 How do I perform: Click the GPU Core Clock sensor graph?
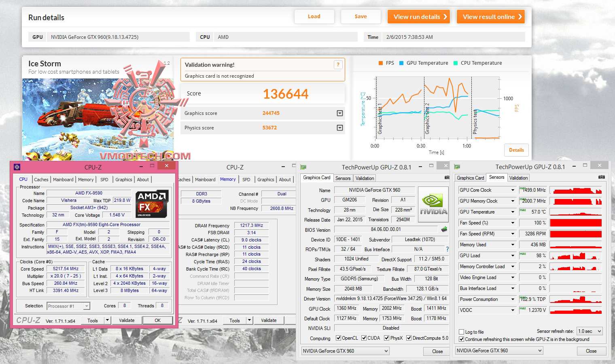pyautogui.click(x=576, y=190)
